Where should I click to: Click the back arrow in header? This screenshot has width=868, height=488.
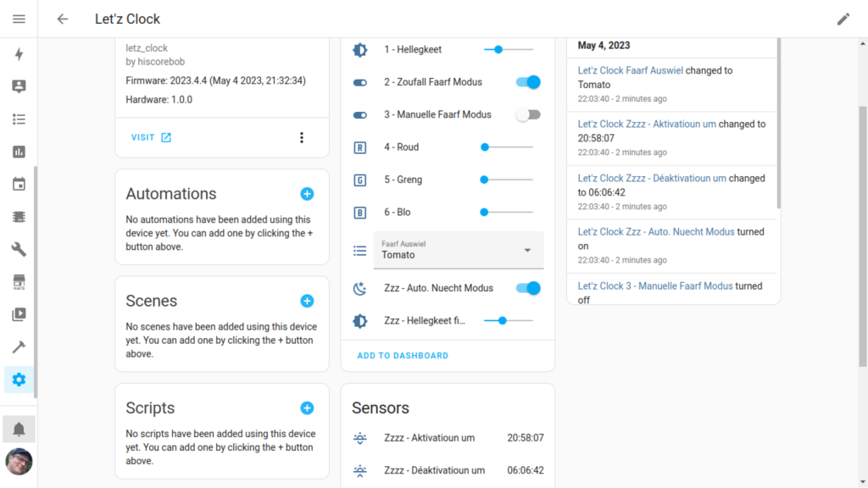[x=62, y=19]
